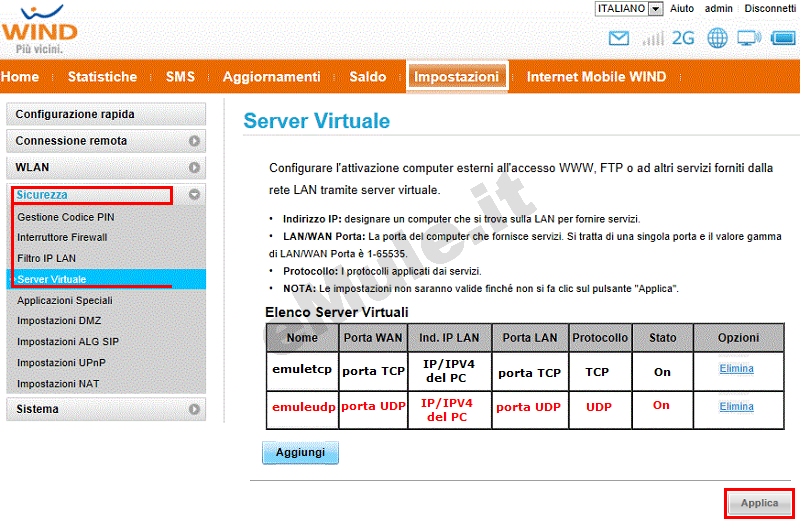Delete the emuletcp entry via Elimina
This screenshot has height=524, width=800.
coord(736,368)
